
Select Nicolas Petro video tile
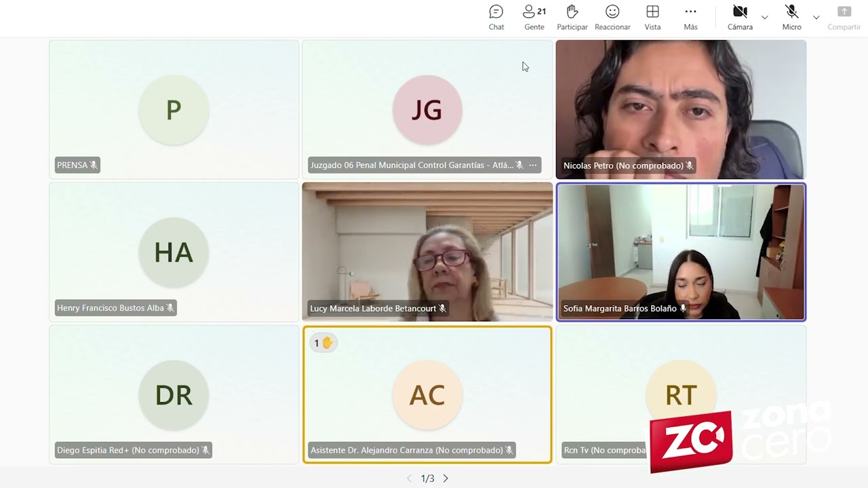681,102
